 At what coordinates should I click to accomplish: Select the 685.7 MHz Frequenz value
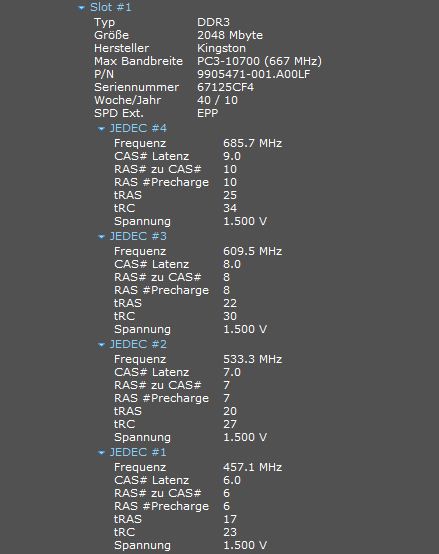click(253, 143)
